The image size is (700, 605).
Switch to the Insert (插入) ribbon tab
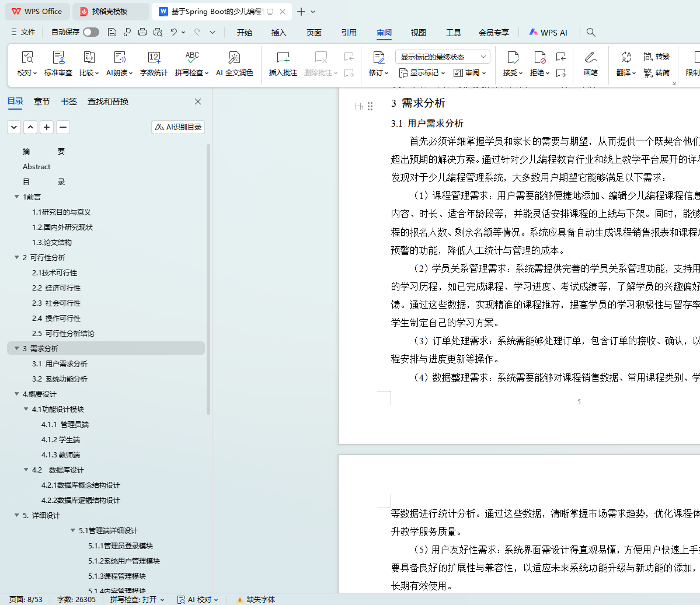pyautogui.click(x=279, y=33)
